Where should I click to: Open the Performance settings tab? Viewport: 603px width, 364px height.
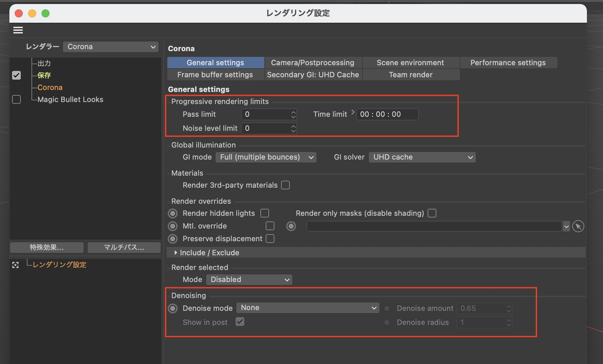tap(508, 63)
